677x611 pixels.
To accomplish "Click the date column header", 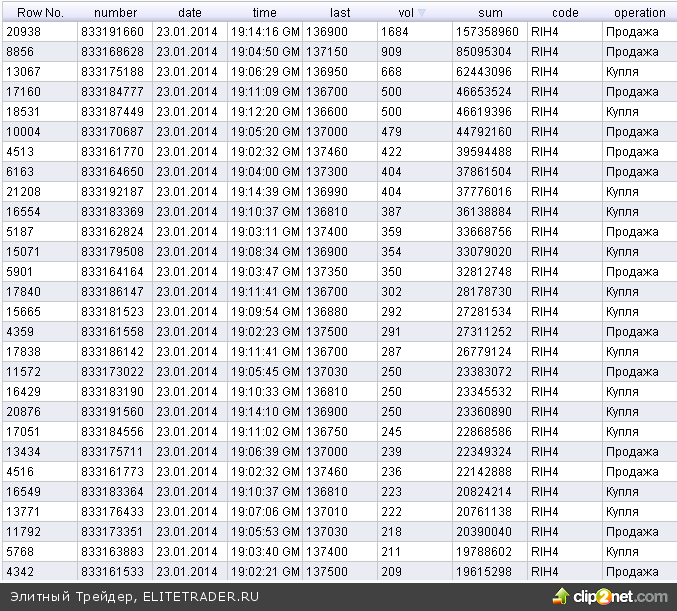I will [189, 13].
